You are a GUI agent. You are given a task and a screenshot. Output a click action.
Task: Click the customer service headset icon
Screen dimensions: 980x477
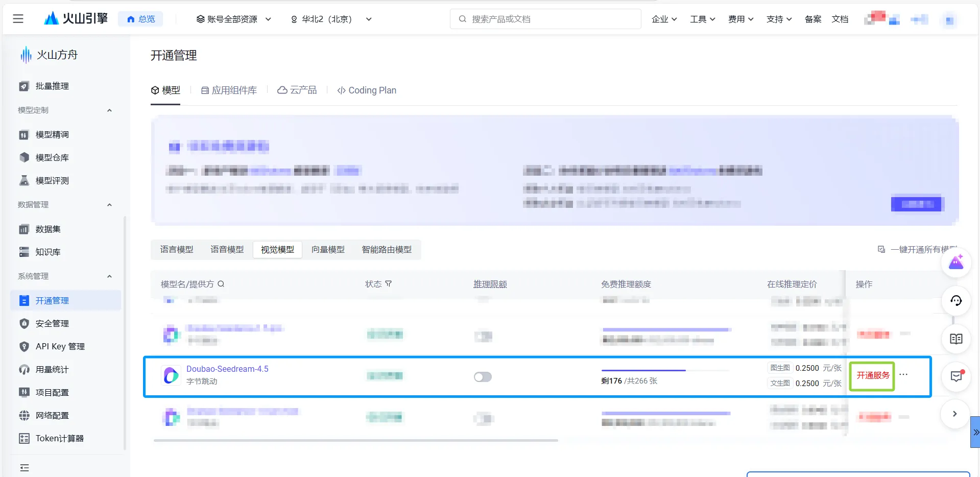(956, 301)
